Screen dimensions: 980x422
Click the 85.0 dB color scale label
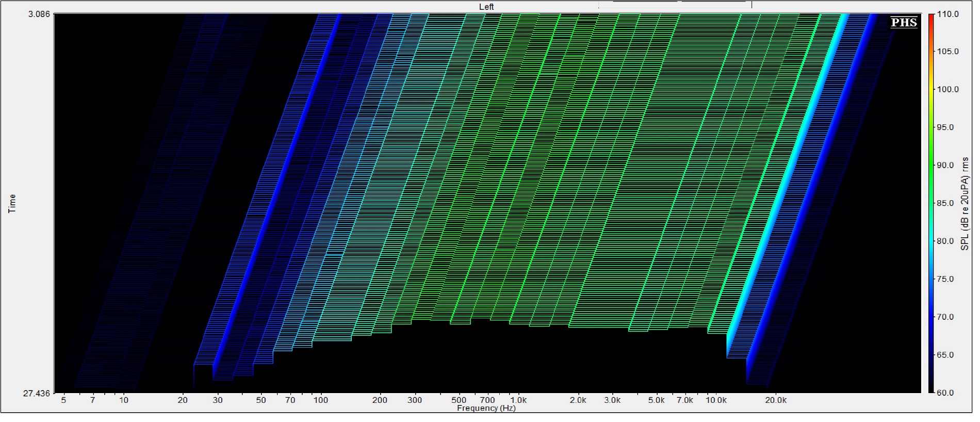click(948, 203)
